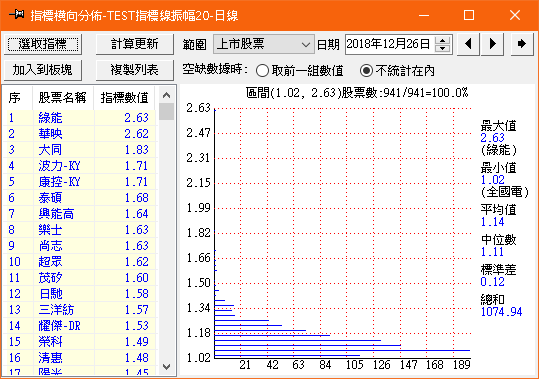Image resolution: width=539 pixels, height=379 pixels.
Task: Select the 波力-KY row
Action: [79, 166]
